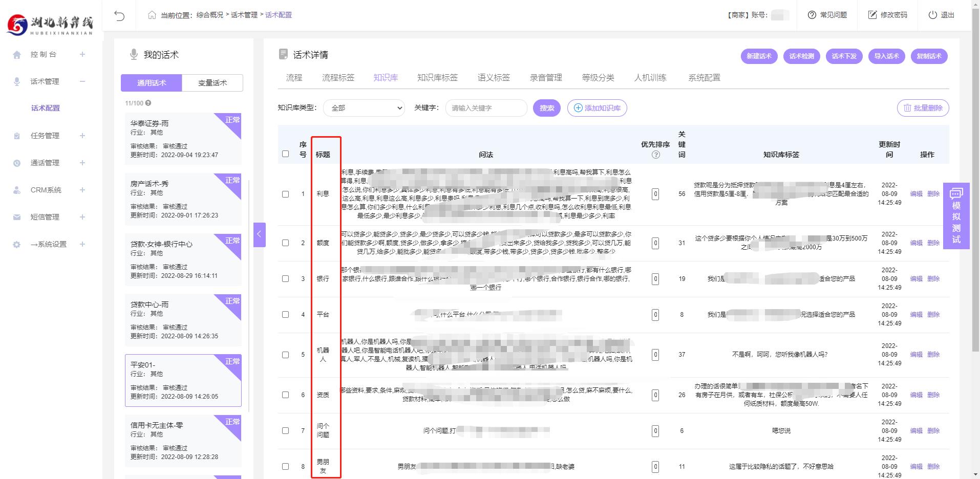Image resolution: width=980 pixels, height=479 pixels.
Task: Open 常见问题 via the question mark icon
Action: point(811,15)
